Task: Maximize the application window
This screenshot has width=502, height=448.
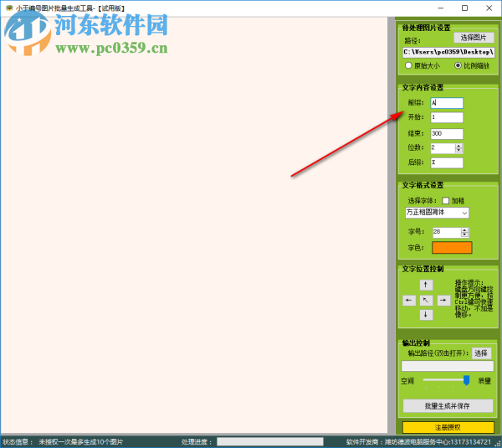Action: point(464,8)
